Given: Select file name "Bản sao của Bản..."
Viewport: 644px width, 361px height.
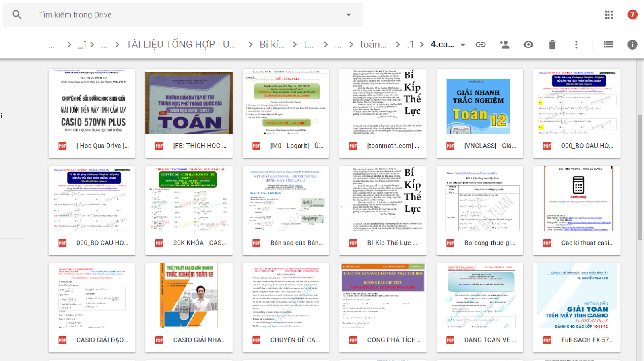Looking at the screenshot, I should [297, 243].
